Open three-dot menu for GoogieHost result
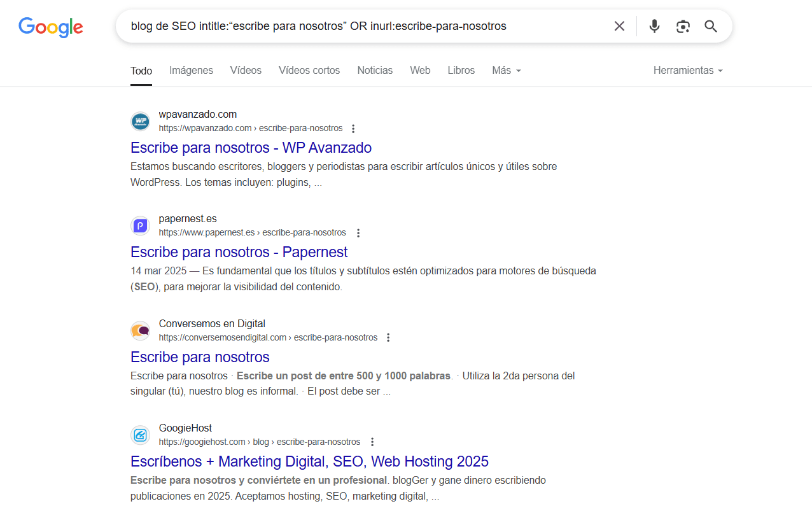The height and width of the screenshot is (513, 812). [x=372, y=442]
